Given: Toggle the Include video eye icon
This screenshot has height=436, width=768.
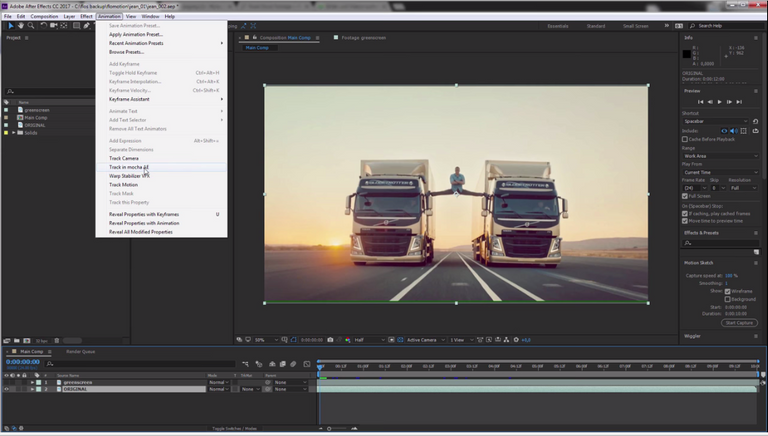Looking at the screenshot, I should [x=724, y=131].
